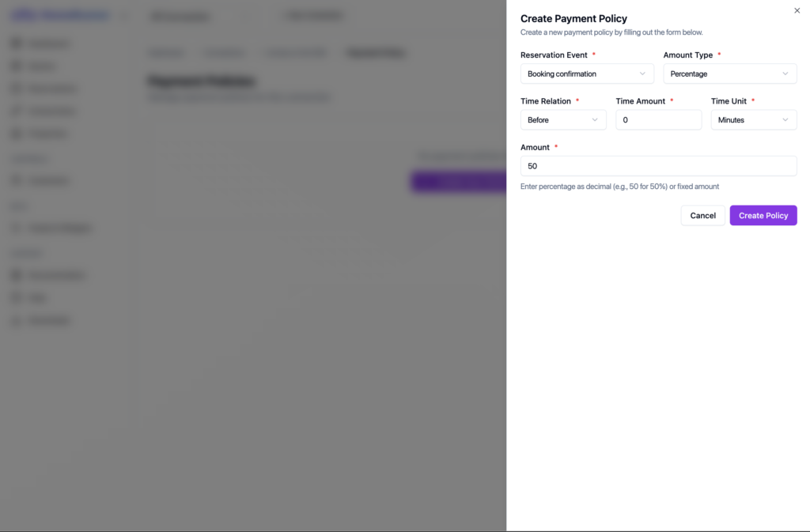
Task: Click the Time Relation field label
Action: click(546, 101)
